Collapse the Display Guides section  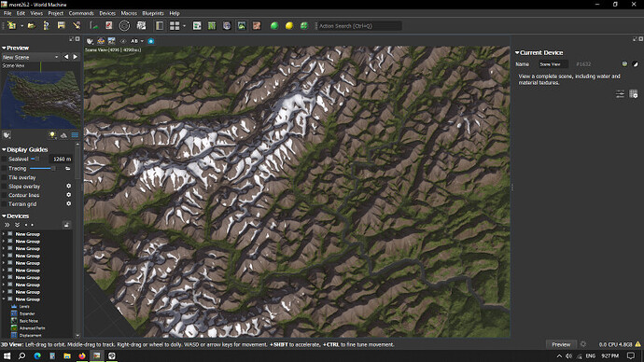coord(4,150)
